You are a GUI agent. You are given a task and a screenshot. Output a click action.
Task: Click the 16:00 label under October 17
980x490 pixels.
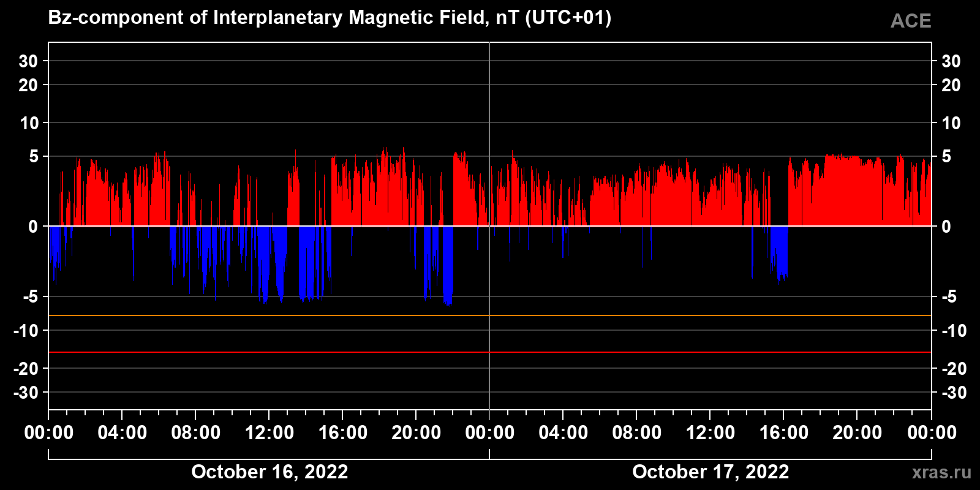pos(784,433)
